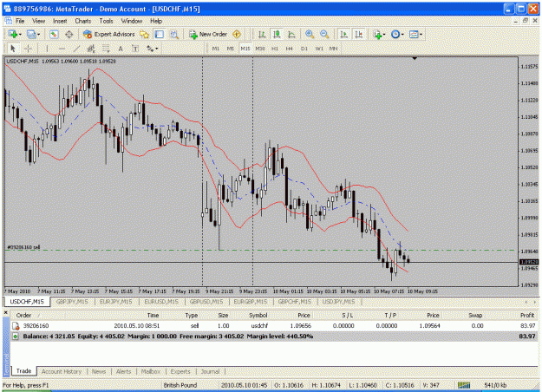Select Equidistant Channel tool icon
This screenshot has height=392, width=542.
91,49
